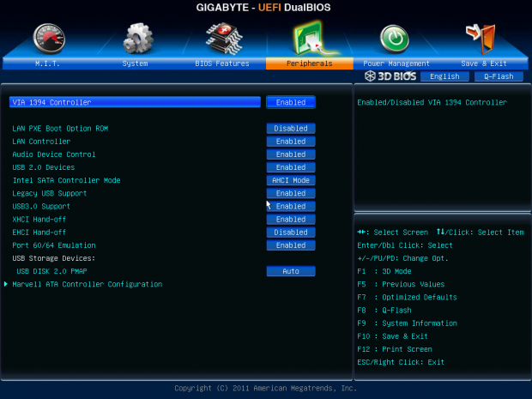Toggle the Port 60/64 Emulation Enabled value
The height and width of the screenshot is (399, 532).
coord(291,245)
